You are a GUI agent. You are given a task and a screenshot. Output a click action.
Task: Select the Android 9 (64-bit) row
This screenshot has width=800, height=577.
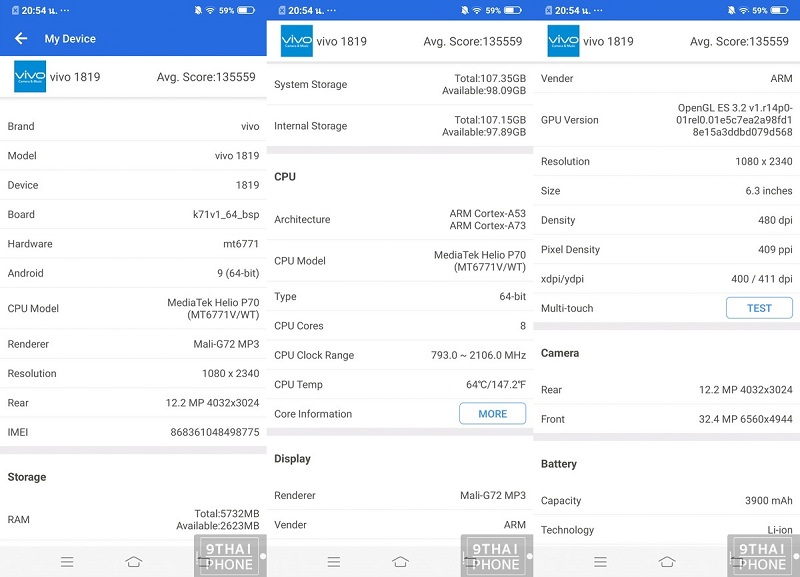[x=133, y=273]
